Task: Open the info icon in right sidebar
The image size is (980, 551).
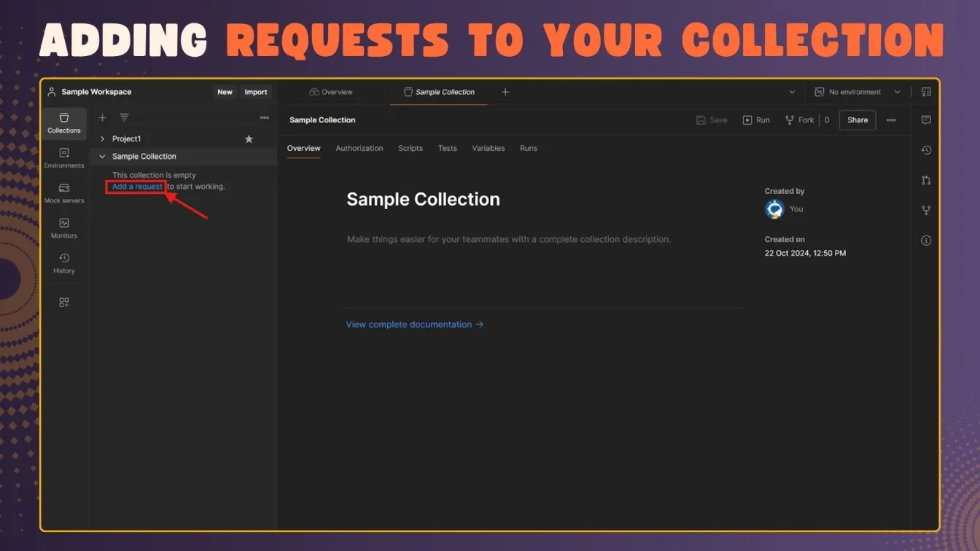Action: point(926,240)
